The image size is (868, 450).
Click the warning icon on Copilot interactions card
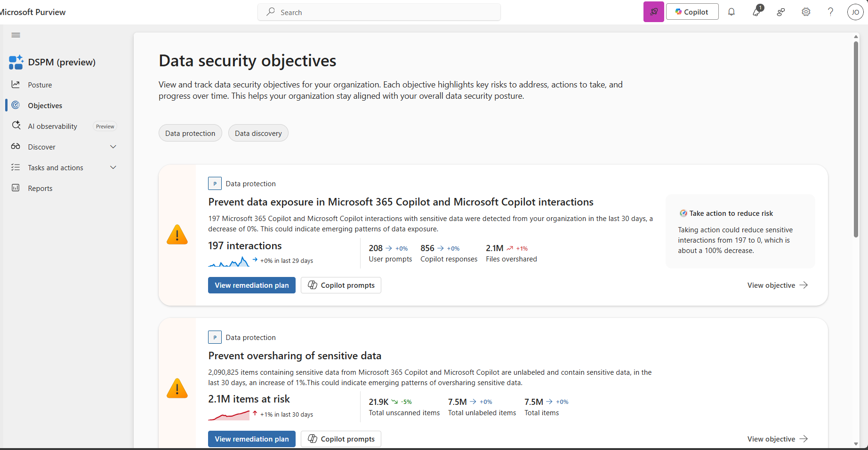click(177, 235)
